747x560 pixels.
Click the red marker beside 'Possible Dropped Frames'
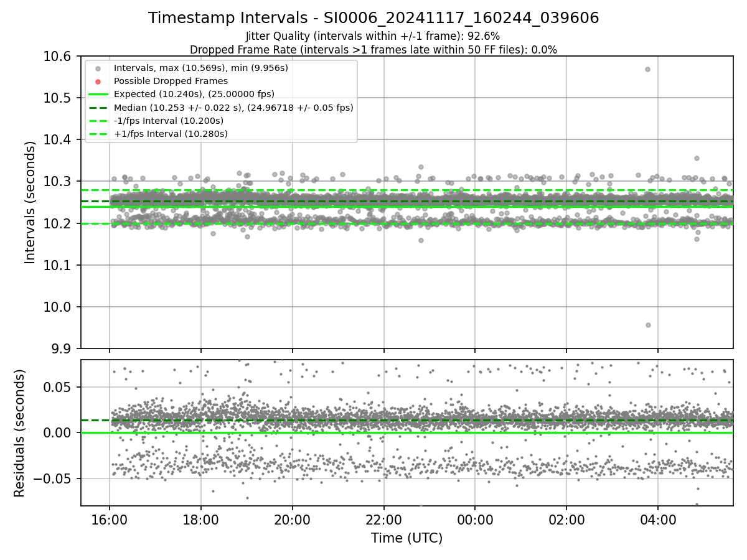point(98,81)
